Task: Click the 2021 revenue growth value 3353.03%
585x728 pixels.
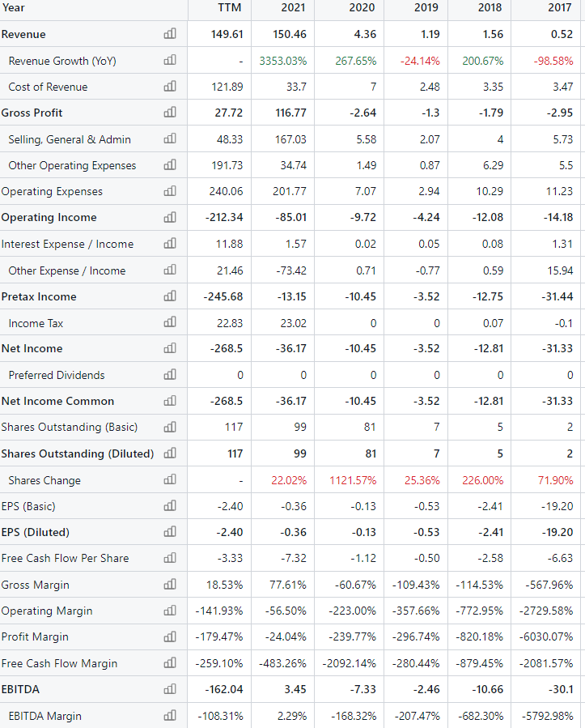Action: (x=283, y=61)
